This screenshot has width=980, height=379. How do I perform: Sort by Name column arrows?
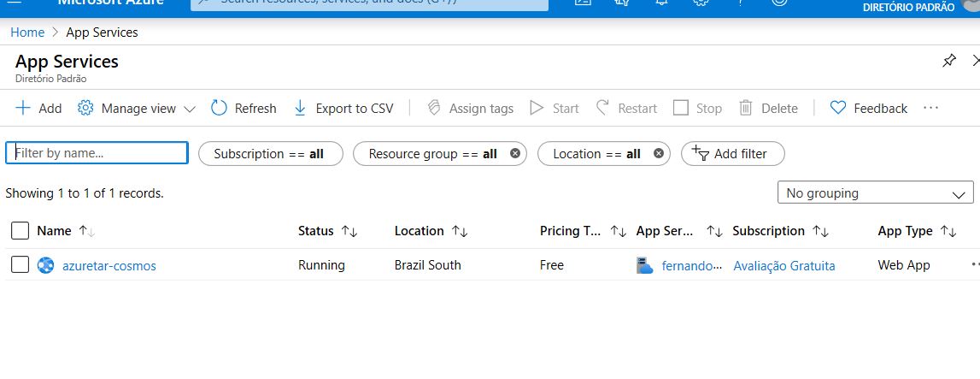pyautogui.click(x=86, y=231)
